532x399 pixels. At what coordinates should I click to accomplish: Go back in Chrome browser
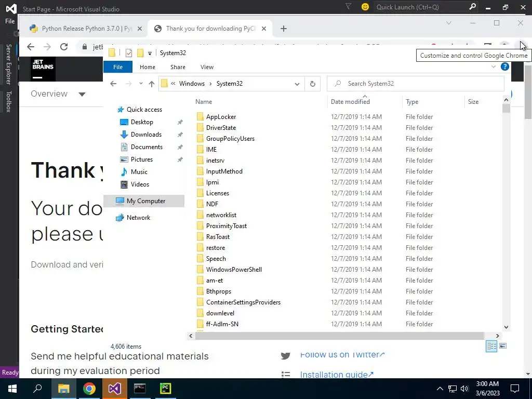pos(31,46)
